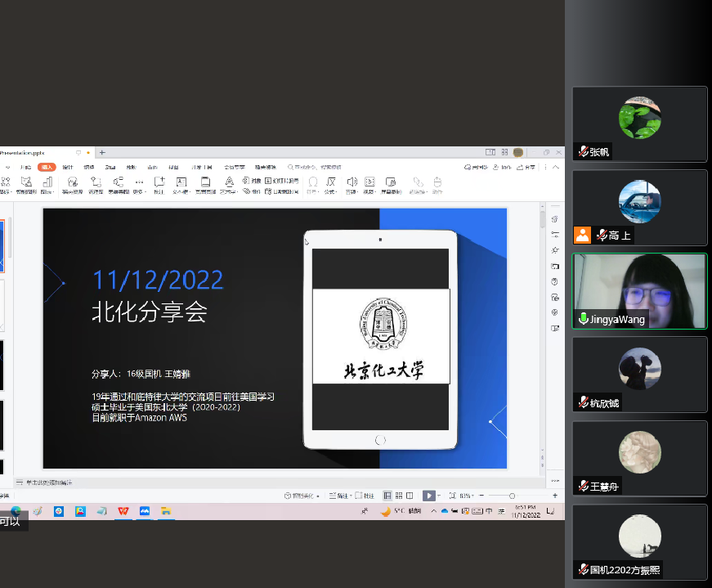Image resolution: width=712 pixels, height=588 pixels.
Task: Switch to reading view in the status bar
Action: pyautogui.click(x=410, y=496)
